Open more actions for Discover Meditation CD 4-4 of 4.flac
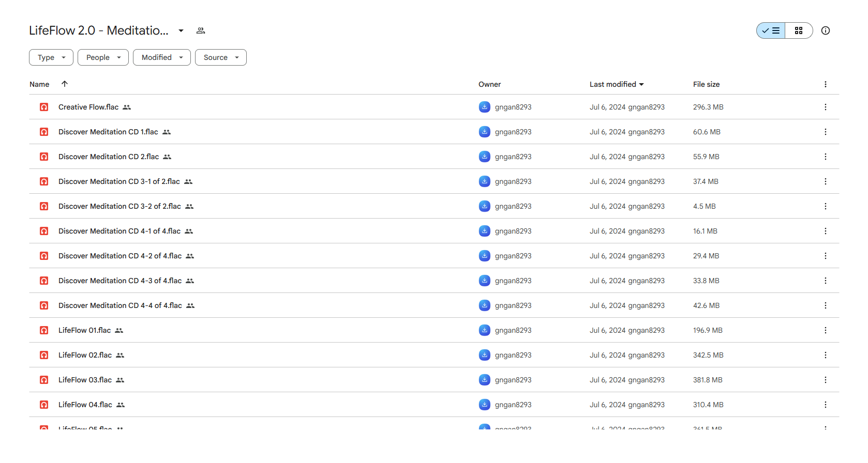The height and width of the screenshot is (463, 868). click(826, 305)
